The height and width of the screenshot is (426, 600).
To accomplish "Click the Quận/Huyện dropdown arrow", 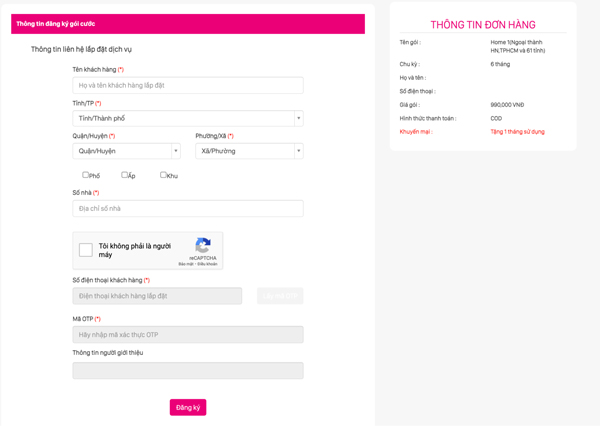I will coord(176,151).
